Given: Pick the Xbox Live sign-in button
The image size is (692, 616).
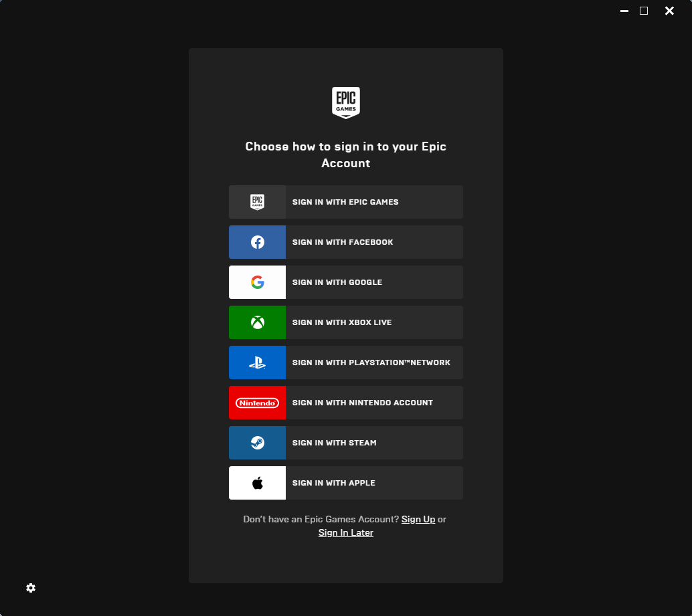Looking at the screenshot, I should coord(345,322).
